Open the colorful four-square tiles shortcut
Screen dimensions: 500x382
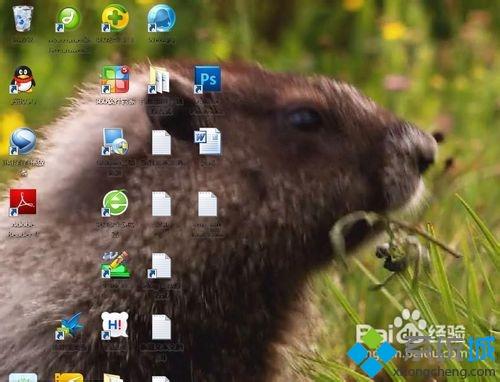(x=115, y=79)
